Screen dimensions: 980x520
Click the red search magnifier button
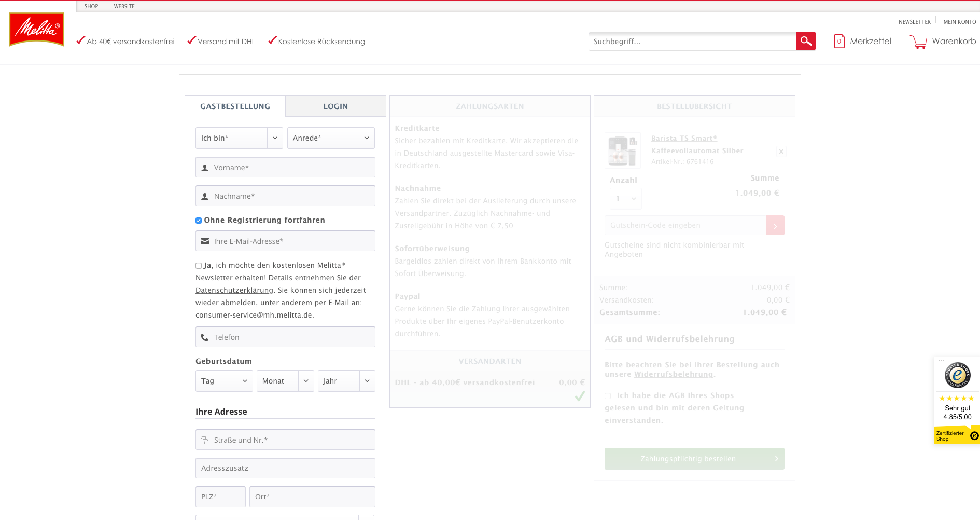click(x=806, y=41)
